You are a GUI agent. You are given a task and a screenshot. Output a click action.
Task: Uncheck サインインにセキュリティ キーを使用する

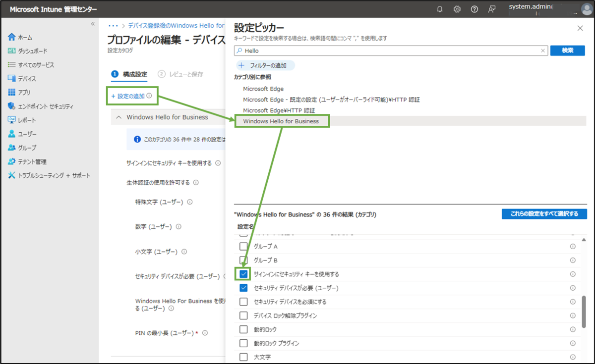tap(243, 273)
